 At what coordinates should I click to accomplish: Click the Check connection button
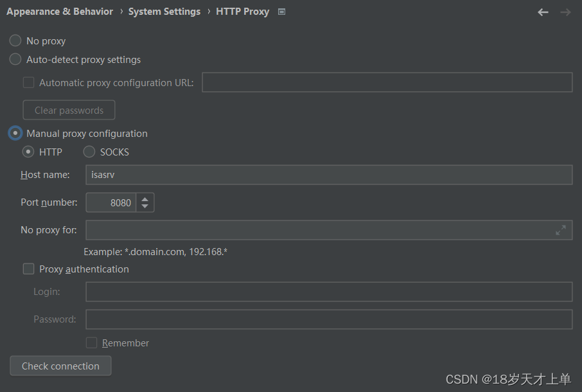60,366
